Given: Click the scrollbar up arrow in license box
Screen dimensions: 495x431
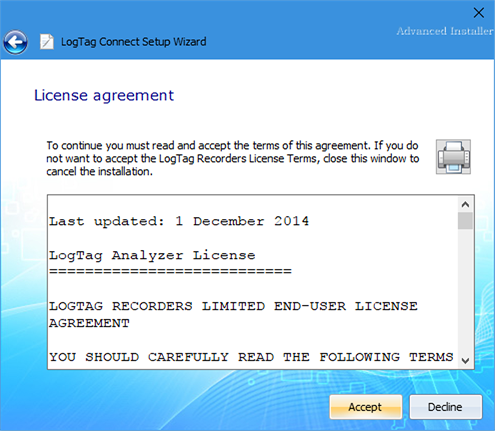Looking at the screenshot, I should [x=465, y=204].
